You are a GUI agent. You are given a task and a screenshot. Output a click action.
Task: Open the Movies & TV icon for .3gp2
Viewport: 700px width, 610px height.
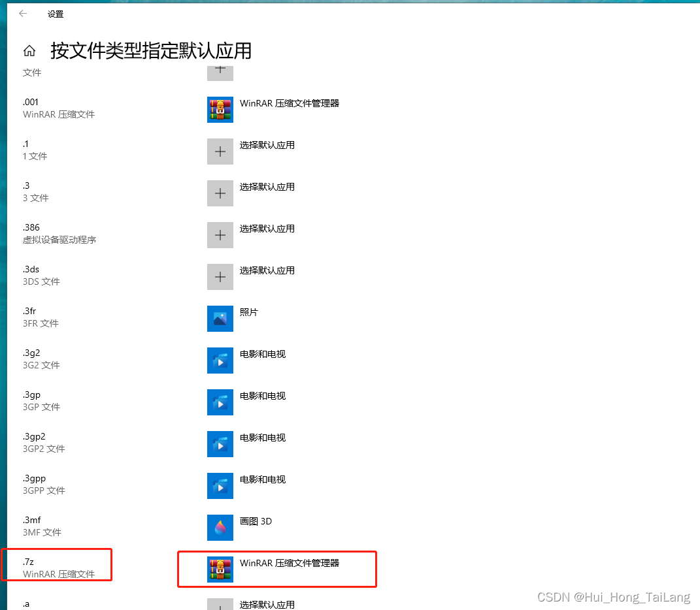(x=220, y=444)
